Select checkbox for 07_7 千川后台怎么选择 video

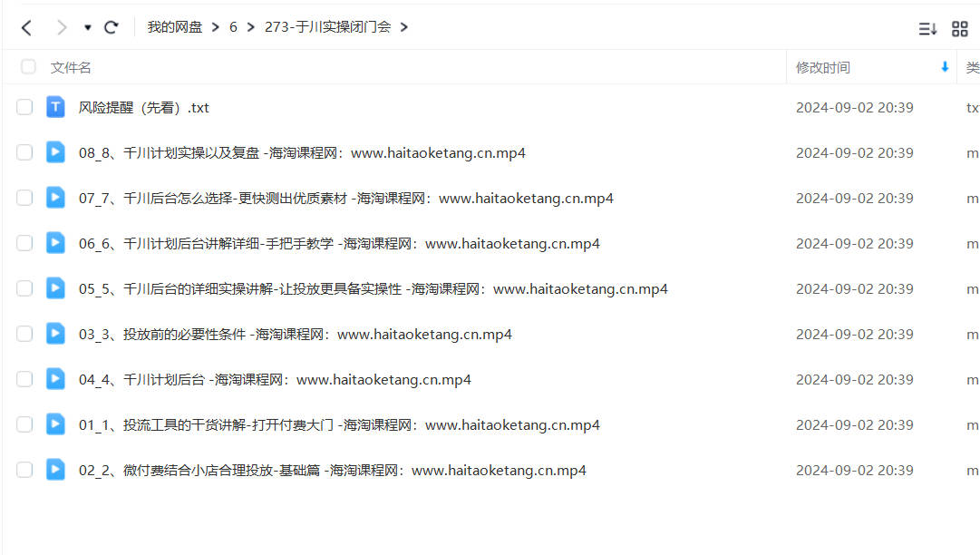(x=24, y=198)
